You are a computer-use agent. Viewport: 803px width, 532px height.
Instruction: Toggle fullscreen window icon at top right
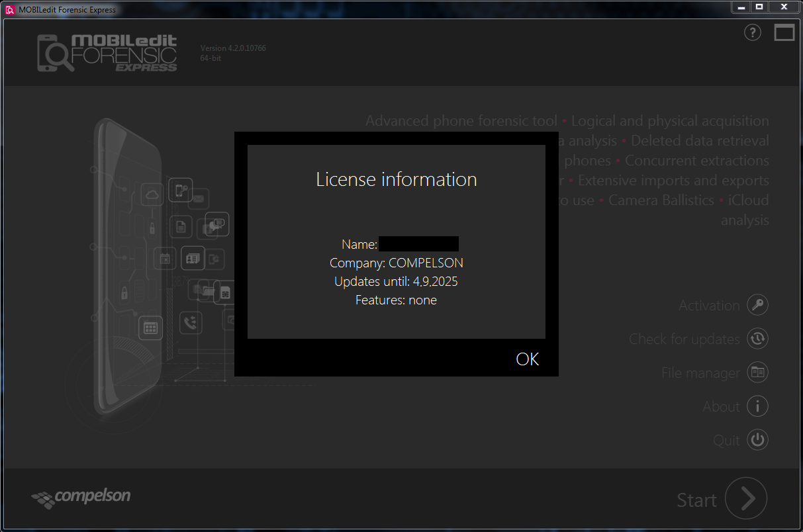coord(784,32)
